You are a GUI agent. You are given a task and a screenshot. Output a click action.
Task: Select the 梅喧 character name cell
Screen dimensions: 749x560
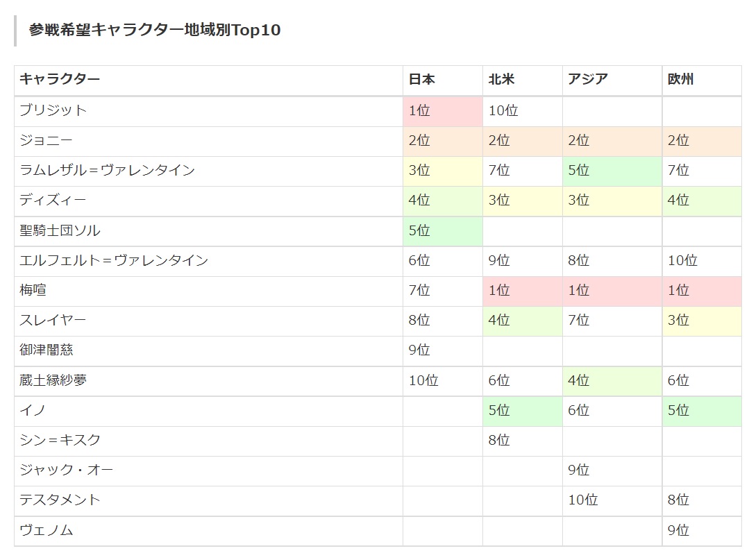pos(33,290)
